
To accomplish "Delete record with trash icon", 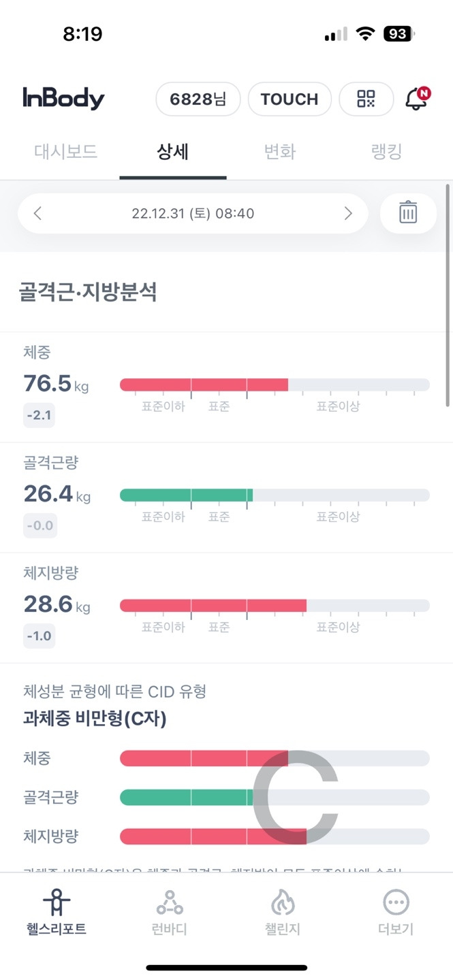I will (408, 213).
